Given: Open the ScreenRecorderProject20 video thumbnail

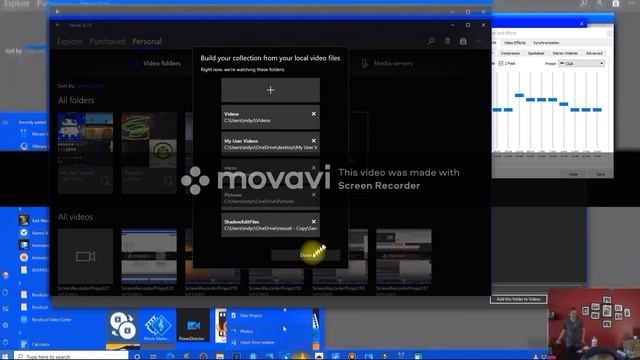Looking at the screenshot, I should 149,256.
